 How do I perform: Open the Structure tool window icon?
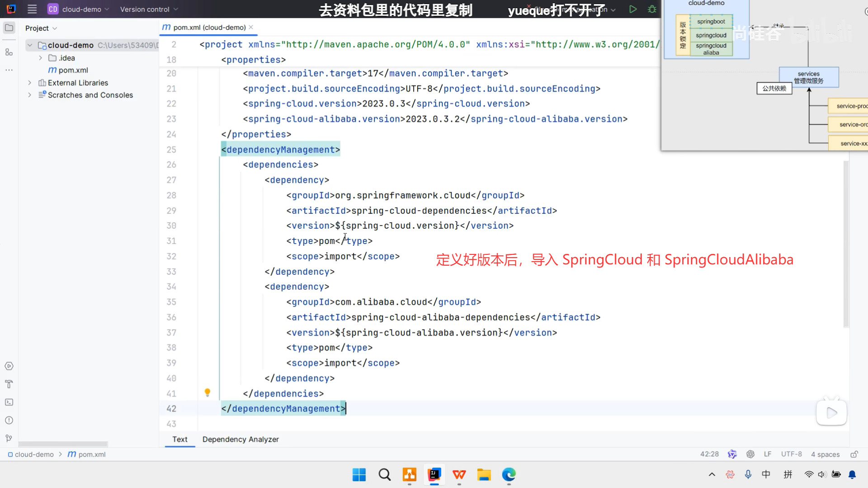[x=9, y=52]
